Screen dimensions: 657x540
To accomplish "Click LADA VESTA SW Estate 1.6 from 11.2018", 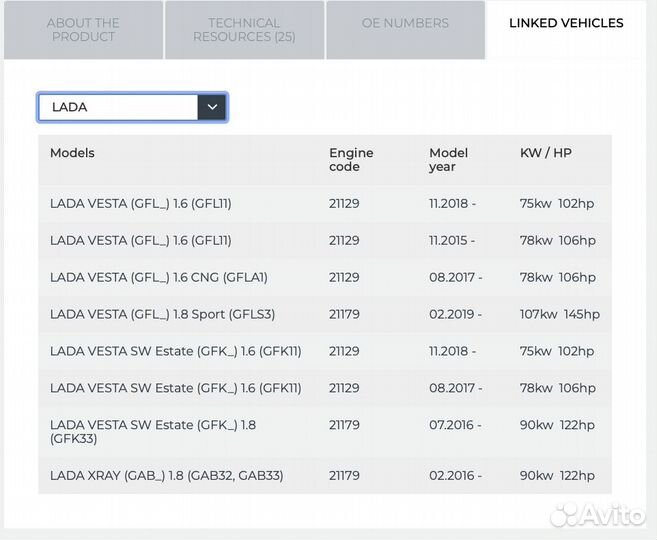I will point(175,352).
